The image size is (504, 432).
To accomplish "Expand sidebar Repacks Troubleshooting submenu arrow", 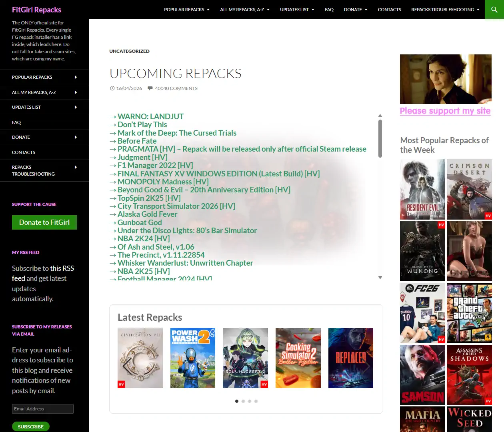I will [76, 167].
